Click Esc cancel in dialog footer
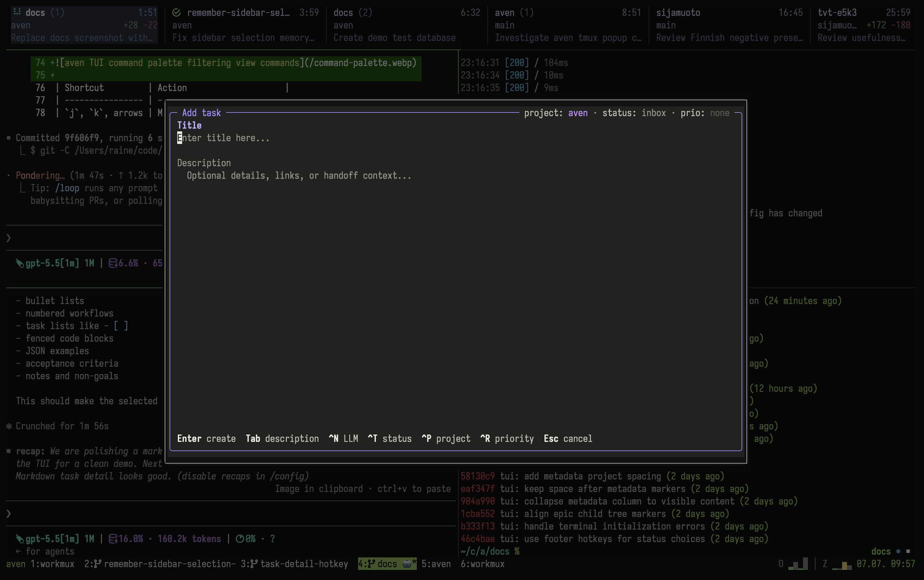The image size is (924, 580). pyautogui.click(x=568, y=439)
